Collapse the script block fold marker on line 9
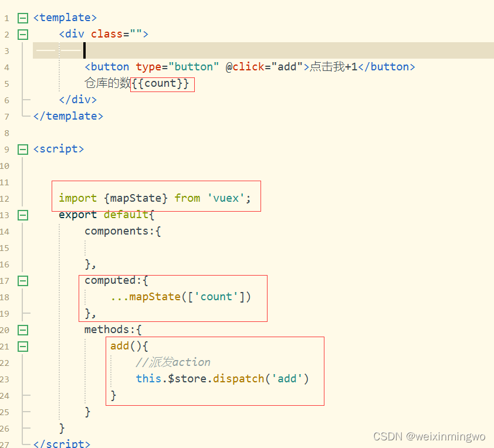Image resolution: width=494 pixels, height=448 pixels. pos(23,149)
